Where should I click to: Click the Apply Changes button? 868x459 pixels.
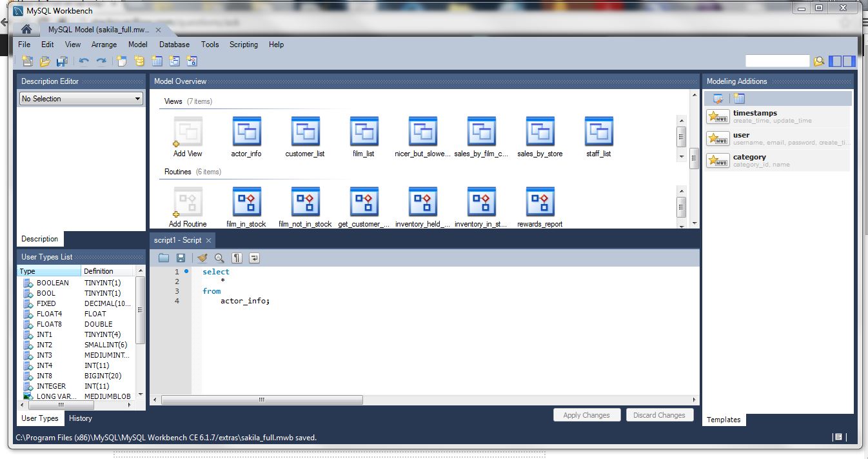[586, 415]
